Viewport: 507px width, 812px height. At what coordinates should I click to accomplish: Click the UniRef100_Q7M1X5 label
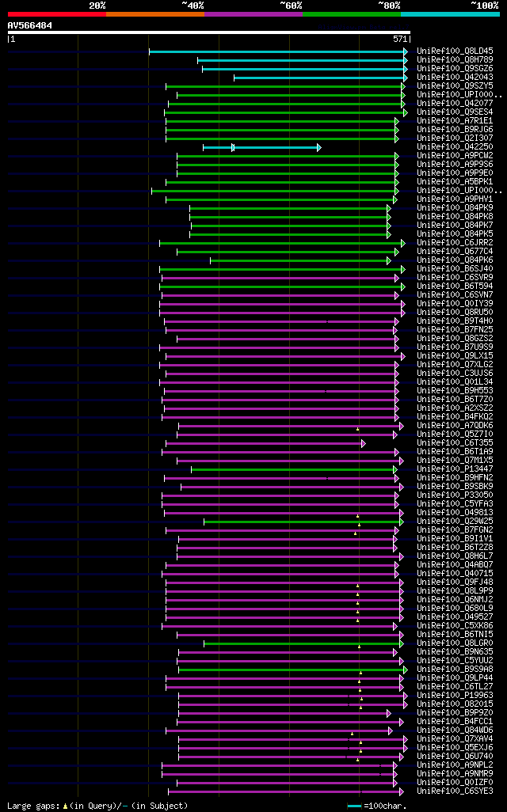[x=456, y=461]
